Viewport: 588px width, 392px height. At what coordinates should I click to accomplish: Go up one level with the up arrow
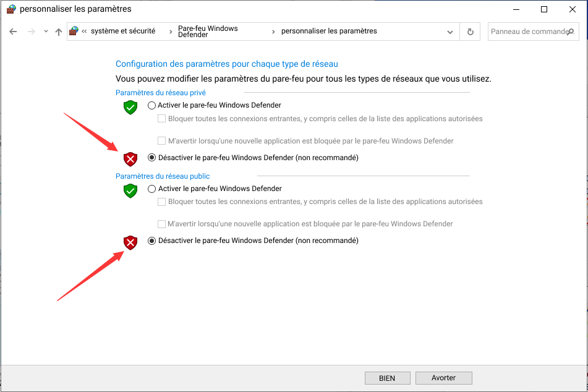(x=59, y=32)
